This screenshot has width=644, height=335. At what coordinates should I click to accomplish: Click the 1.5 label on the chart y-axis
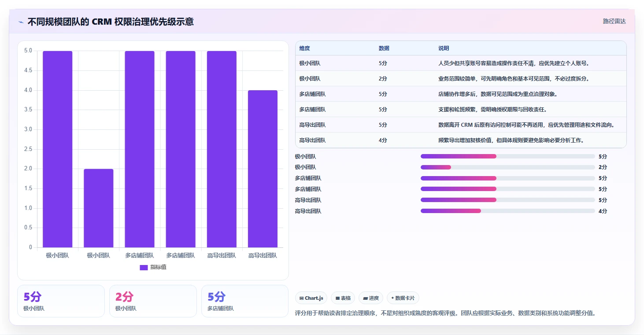[28, 188]
